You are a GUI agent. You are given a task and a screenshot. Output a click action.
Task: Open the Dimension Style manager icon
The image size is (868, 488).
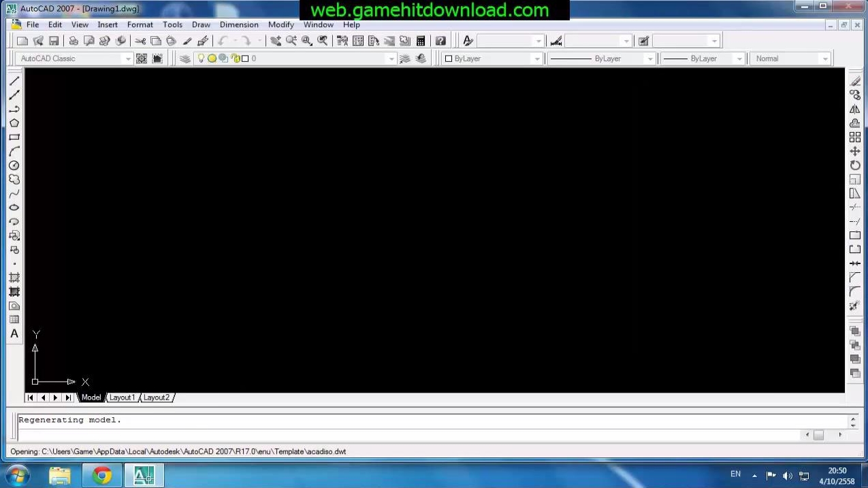click(556, 41)
